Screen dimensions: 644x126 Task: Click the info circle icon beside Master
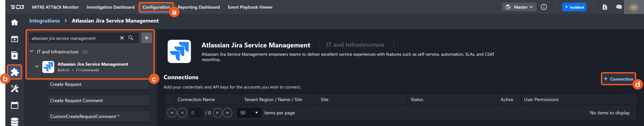[x=544, y=7]
